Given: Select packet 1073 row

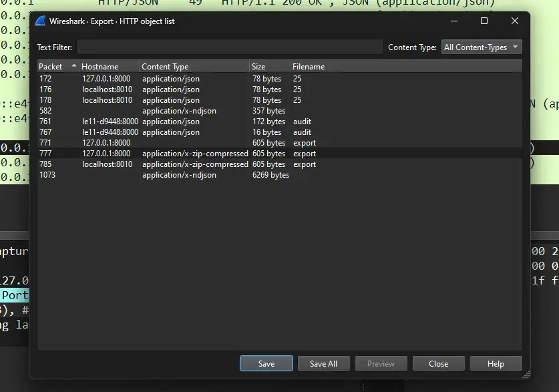Looking at the screenshot, I should point(279,175).
